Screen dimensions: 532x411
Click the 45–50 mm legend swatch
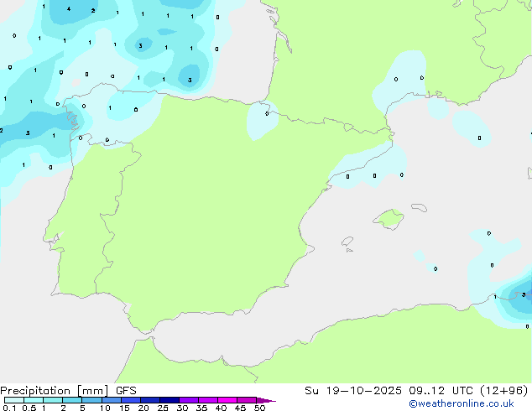click(247, 400)
